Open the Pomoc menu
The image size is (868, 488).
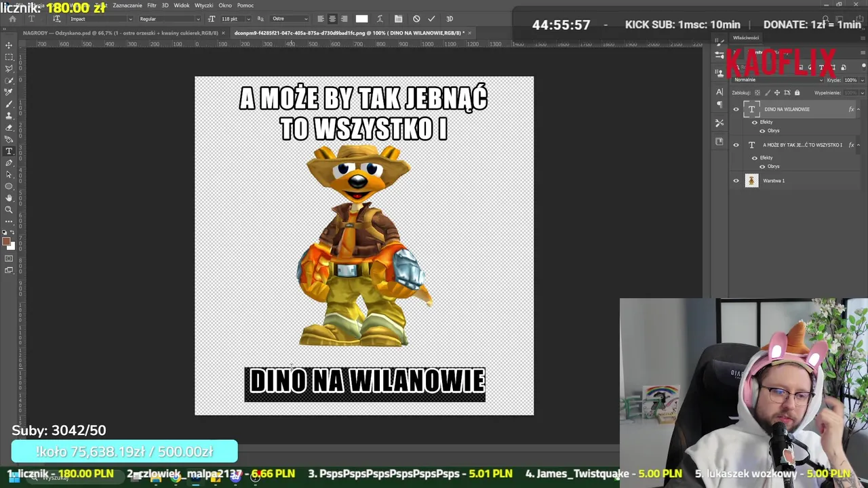pyautogui.click(x=245, y=5)
